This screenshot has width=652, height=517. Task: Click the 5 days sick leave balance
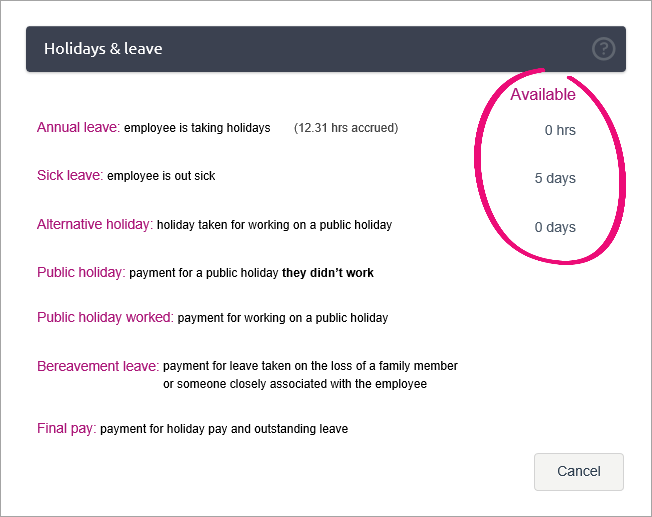pos(555,178)
